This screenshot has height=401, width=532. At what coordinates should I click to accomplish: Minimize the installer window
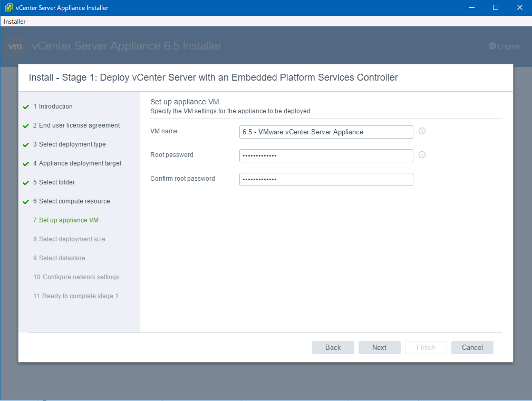471,7
